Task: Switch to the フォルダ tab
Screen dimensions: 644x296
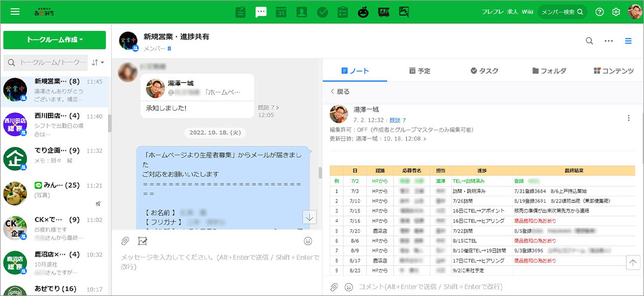Action: [548, 71]
